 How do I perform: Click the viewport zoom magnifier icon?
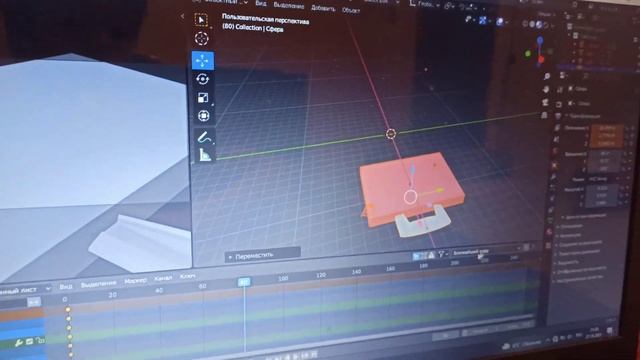coord(547,76)
